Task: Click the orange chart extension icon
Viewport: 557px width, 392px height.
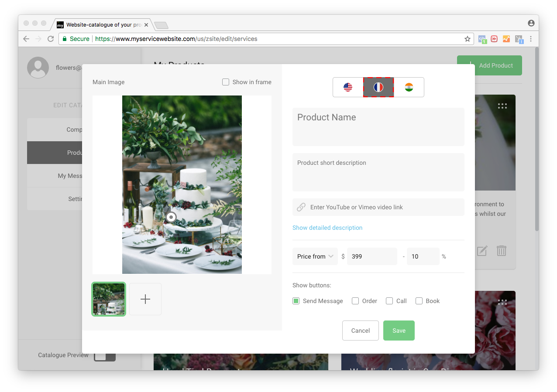Action: [x=506, y=39]
